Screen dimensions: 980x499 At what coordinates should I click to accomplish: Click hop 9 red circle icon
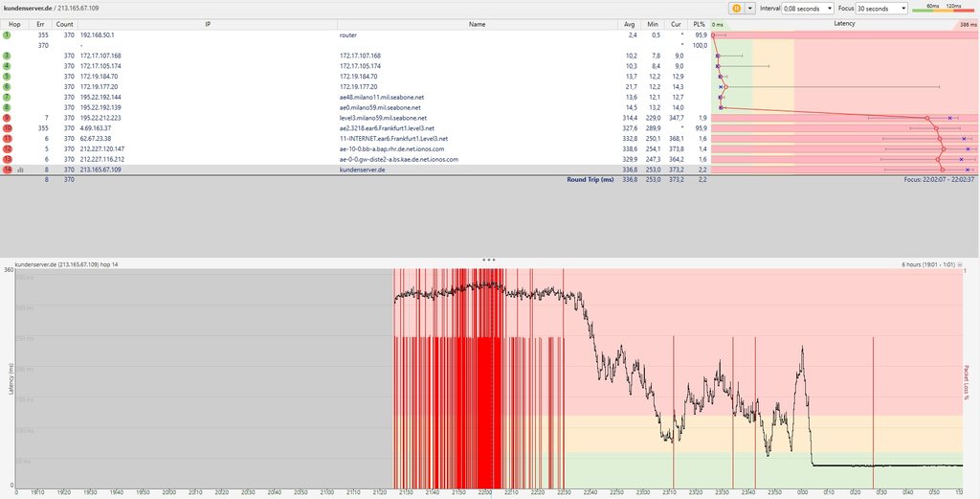[7, 118]
